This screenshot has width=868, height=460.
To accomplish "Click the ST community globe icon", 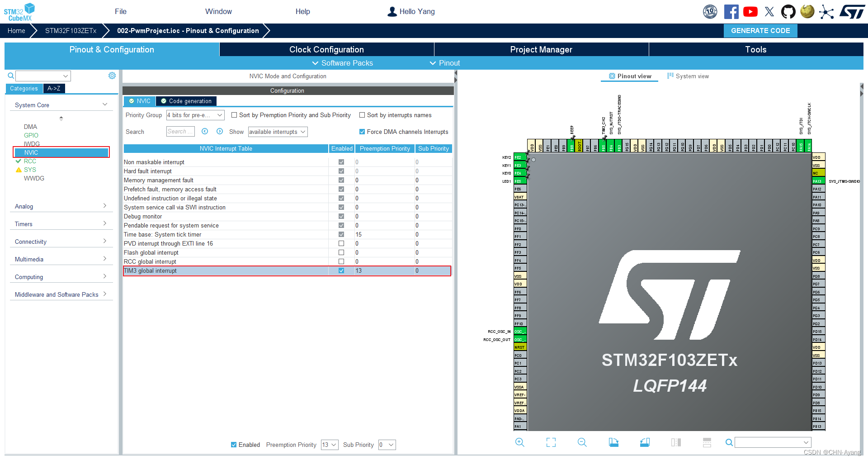I will pos(807,11).
